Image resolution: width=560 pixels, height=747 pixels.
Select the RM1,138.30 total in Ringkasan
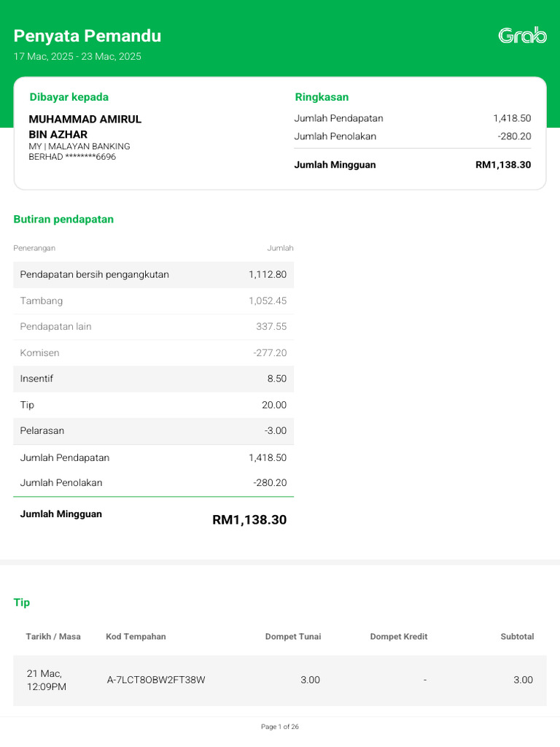coord(503,165)
